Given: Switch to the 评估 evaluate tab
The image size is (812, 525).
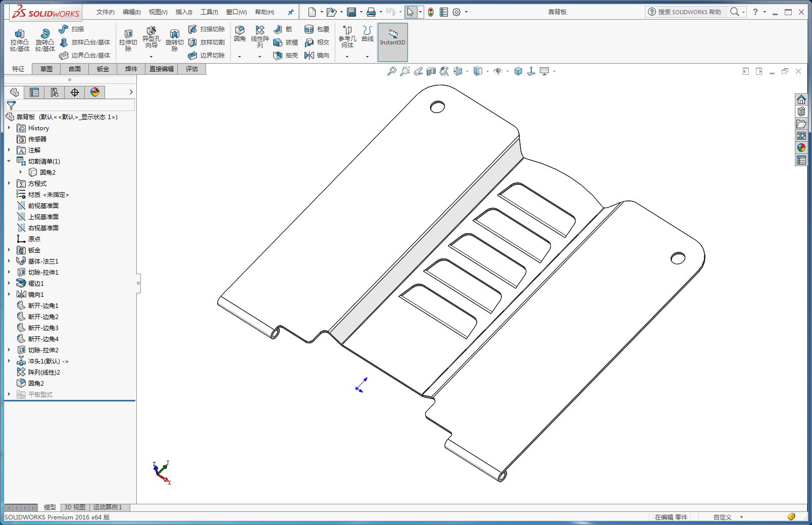Looking at the screenshot, I should [192, 69].
